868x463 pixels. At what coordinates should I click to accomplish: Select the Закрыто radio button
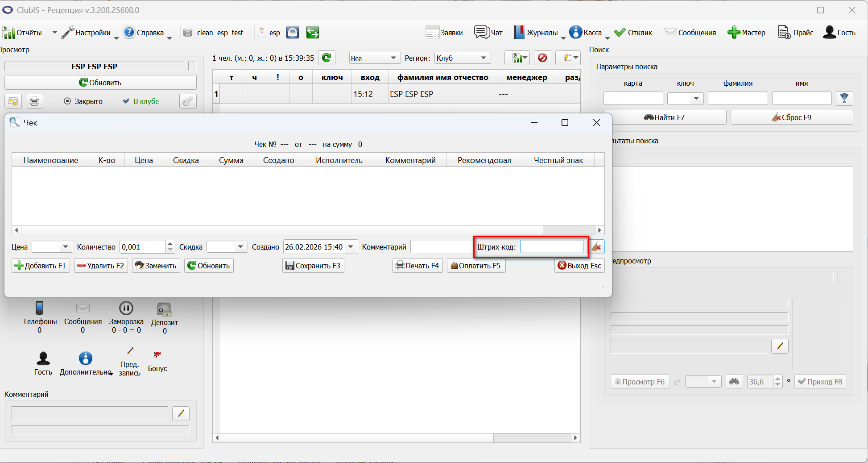[x=67, y=101]
